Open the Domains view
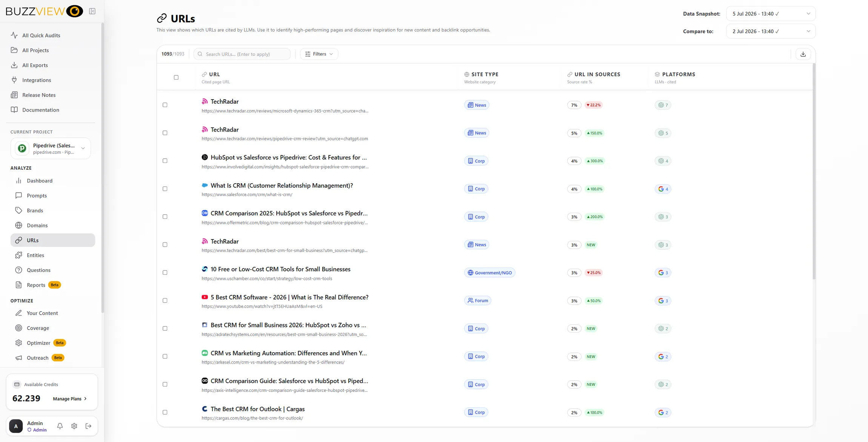The width and height of the screenshot is (868, 442). point(53,225)
